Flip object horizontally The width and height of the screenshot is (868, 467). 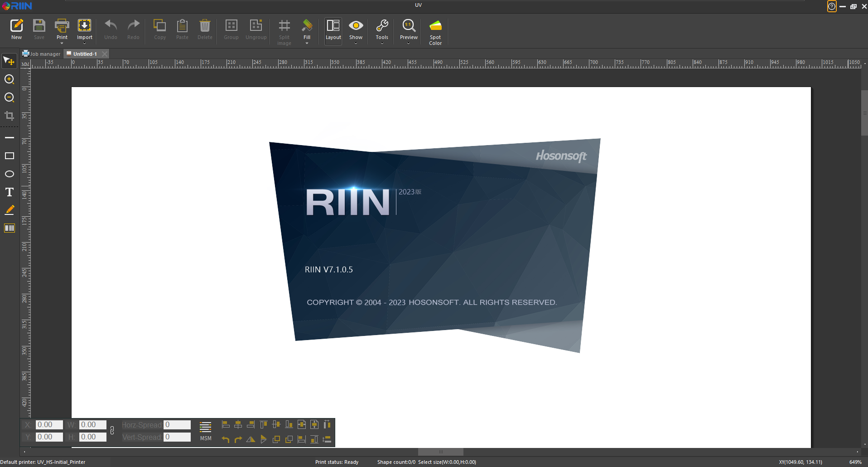[251, 439]
